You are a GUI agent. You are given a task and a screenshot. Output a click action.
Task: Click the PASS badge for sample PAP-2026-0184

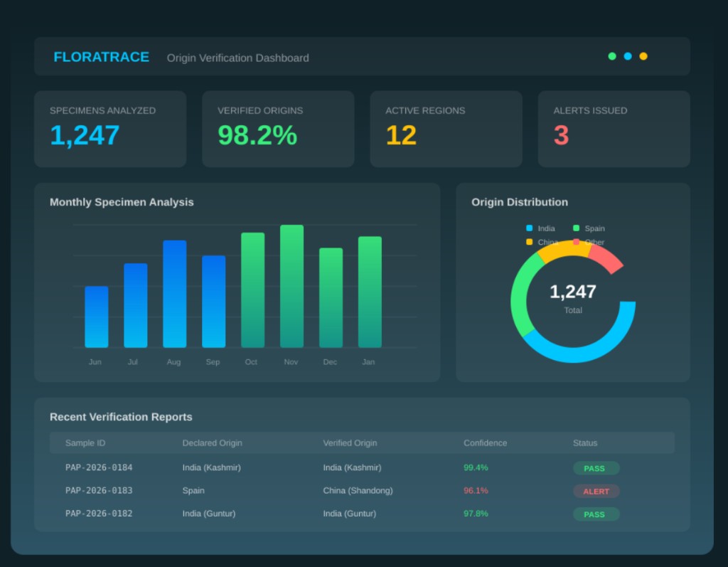596,468
